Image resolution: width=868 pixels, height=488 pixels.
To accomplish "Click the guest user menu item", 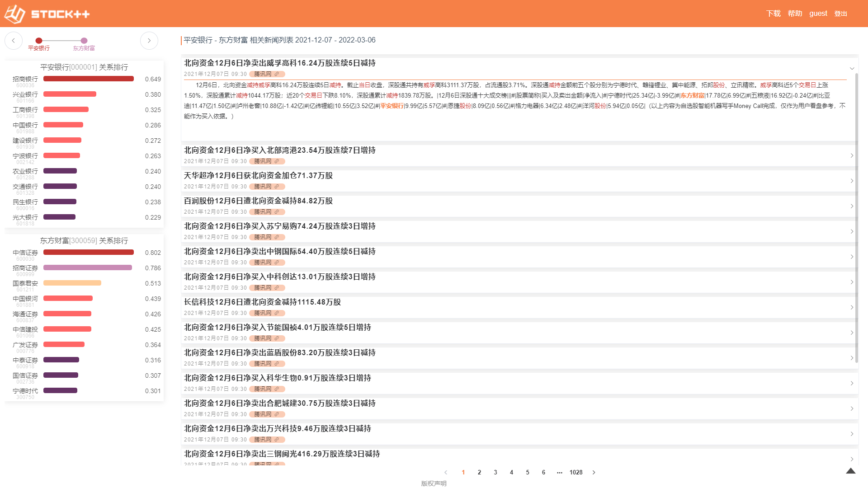I will tap(818, 14).
